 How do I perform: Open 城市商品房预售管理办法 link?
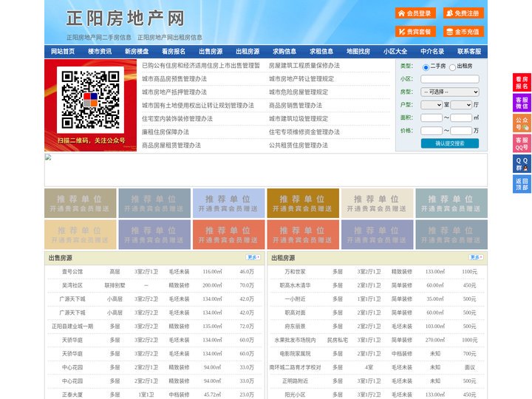click(x=174, y=79)
